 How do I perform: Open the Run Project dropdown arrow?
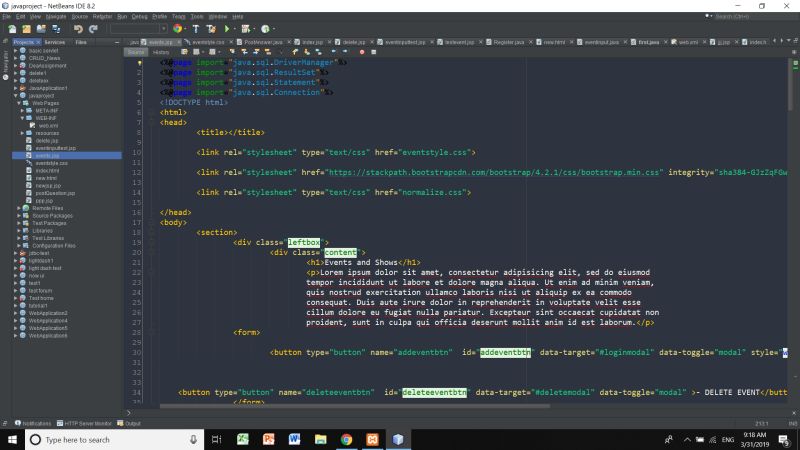click(234, 29)
